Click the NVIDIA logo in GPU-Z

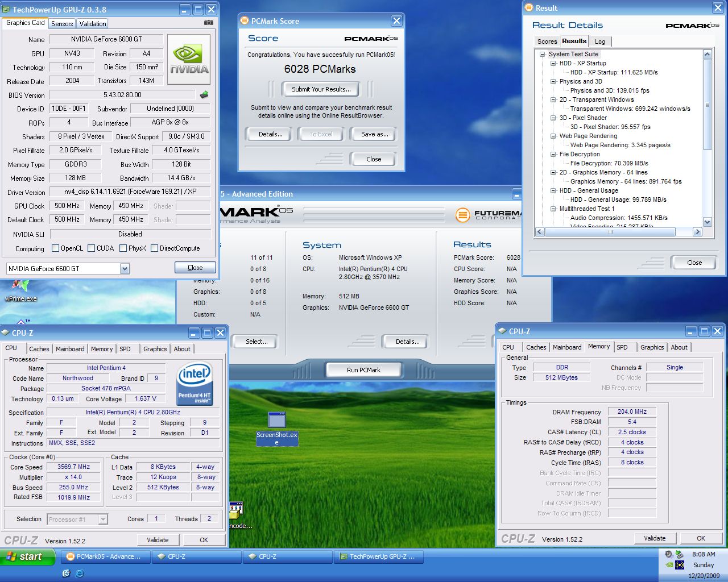[x=189, y=60]
